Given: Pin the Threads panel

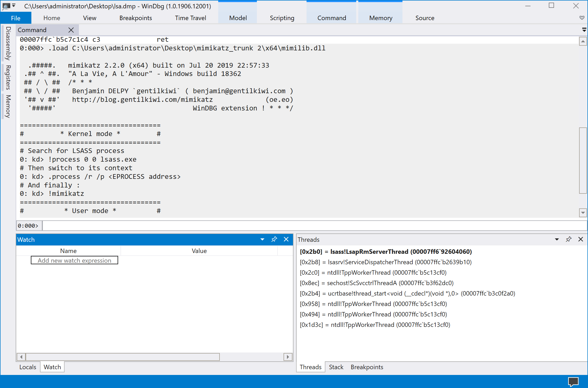Looking at the screenshot, I should click(x=568, y=239).
